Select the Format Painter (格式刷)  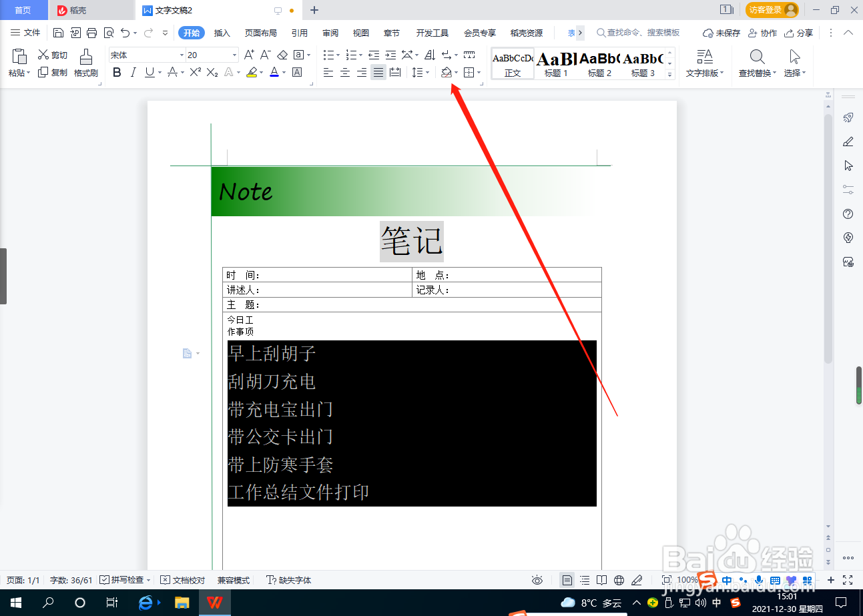point(86,63)
